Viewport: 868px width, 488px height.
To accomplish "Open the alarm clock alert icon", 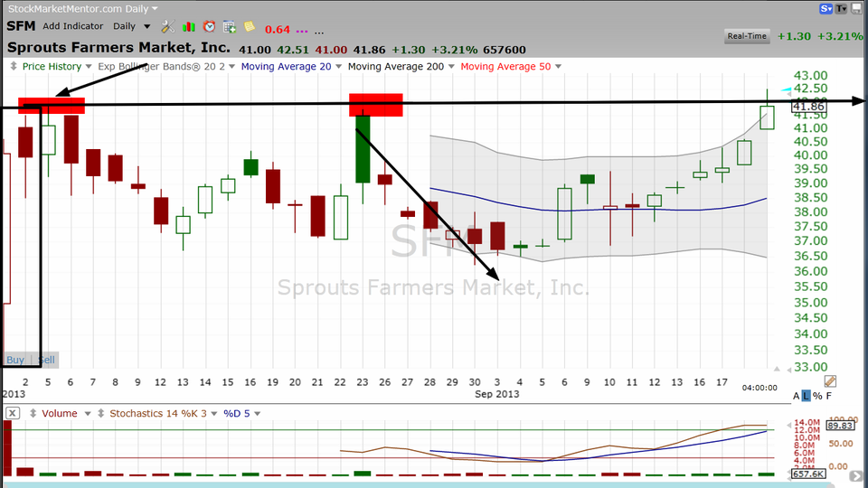I will [x=209, y=26].
